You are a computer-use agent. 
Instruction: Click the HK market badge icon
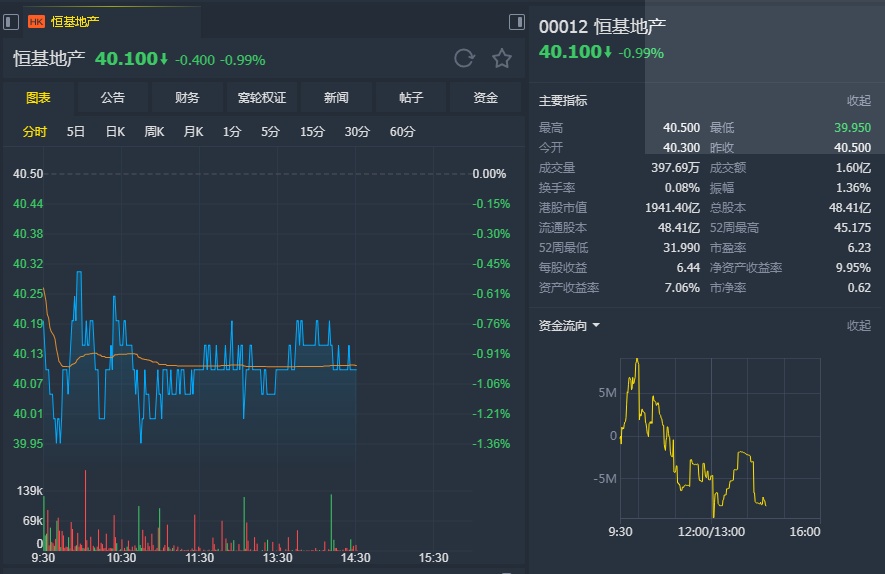click(36, 21)
